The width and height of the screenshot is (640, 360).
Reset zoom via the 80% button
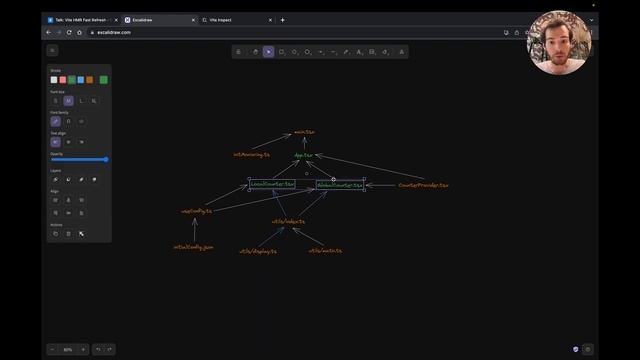(x=68, y=349)
